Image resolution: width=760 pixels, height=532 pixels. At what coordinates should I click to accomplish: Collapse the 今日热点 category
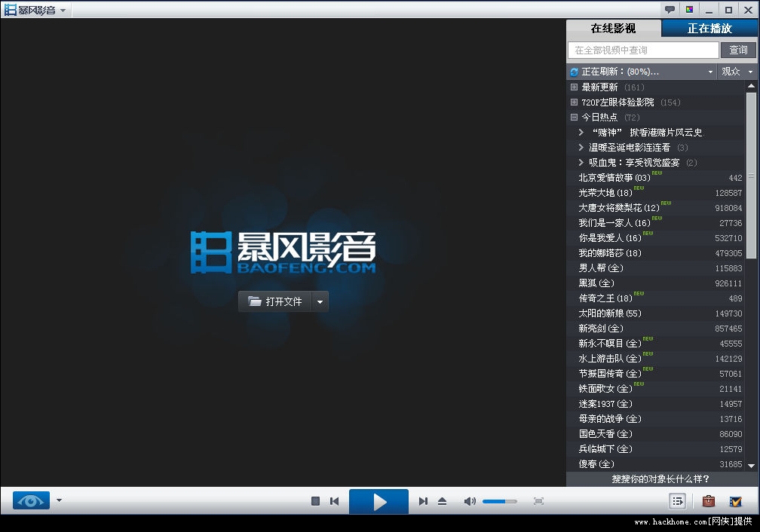574,118
